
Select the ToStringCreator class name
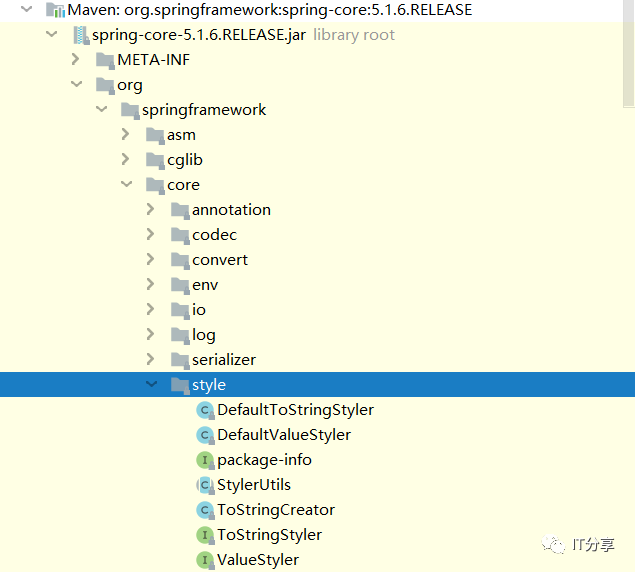[x=276, y=510]
